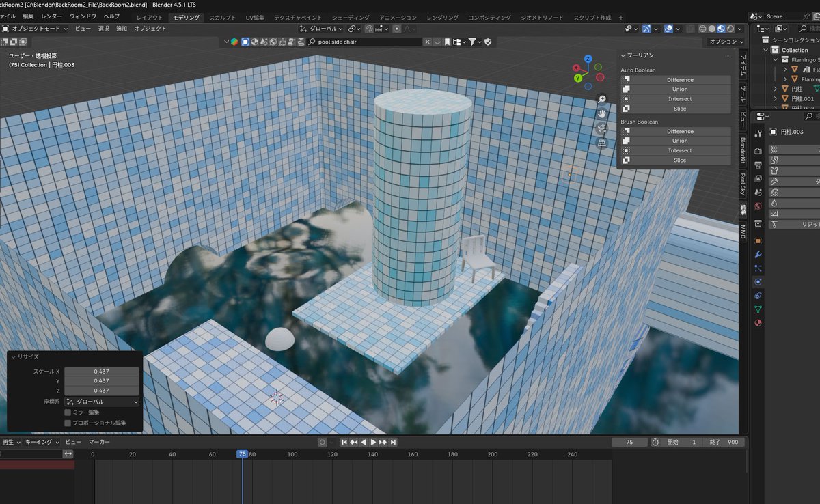The image size is (820, 504).
Task: Enable Wireframe viewport shading
Action: 702,29
